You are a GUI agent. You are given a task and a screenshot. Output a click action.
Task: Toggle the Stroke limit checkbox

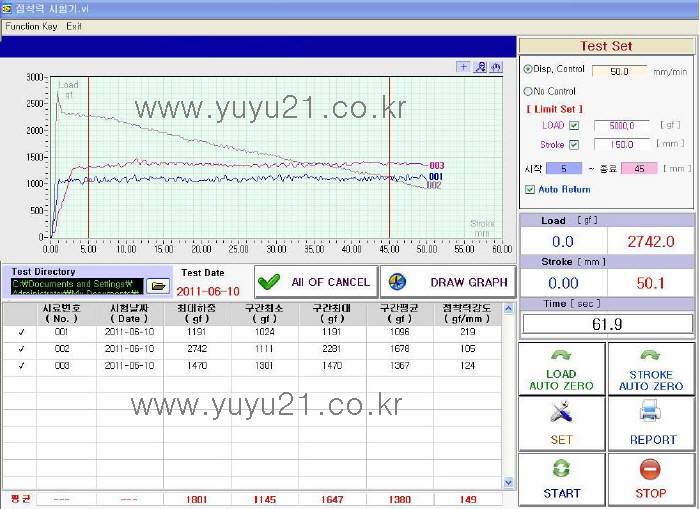point(574,145)
